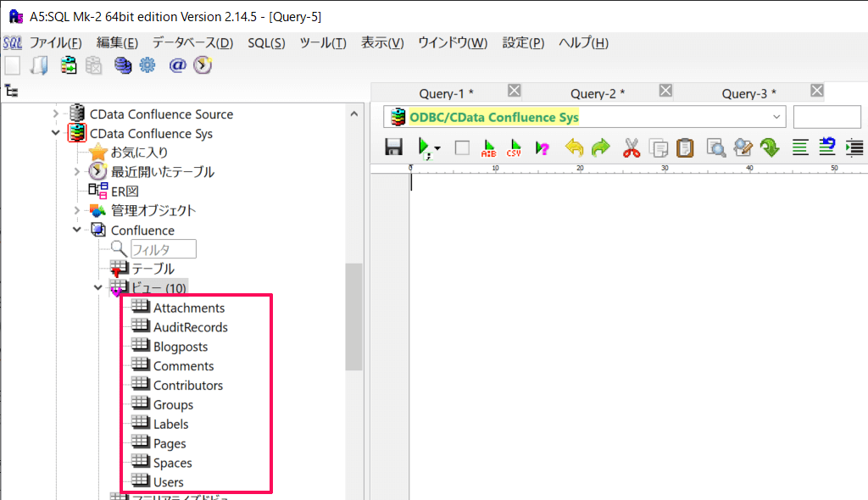Select the Pages view

pyautogui.click(x=170, y=443)
